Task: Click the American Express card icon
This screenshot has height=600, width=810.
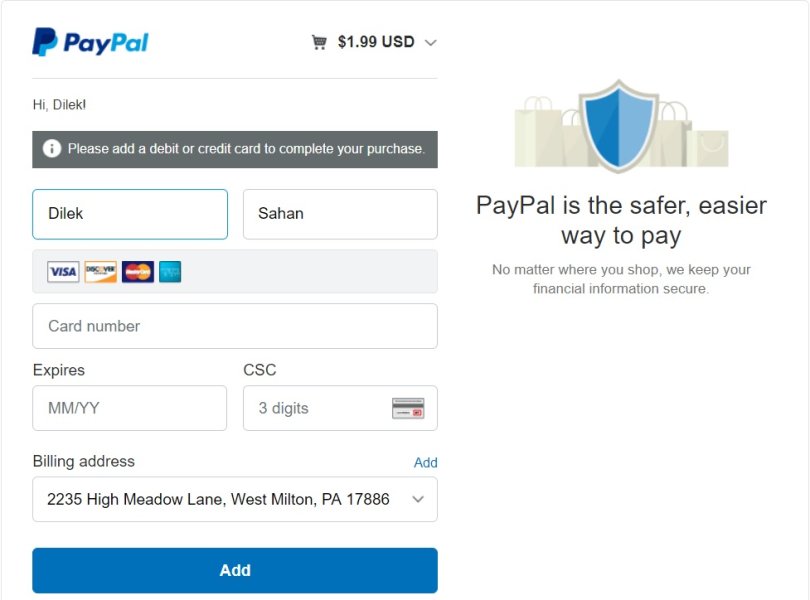Action: click(170, 272)
